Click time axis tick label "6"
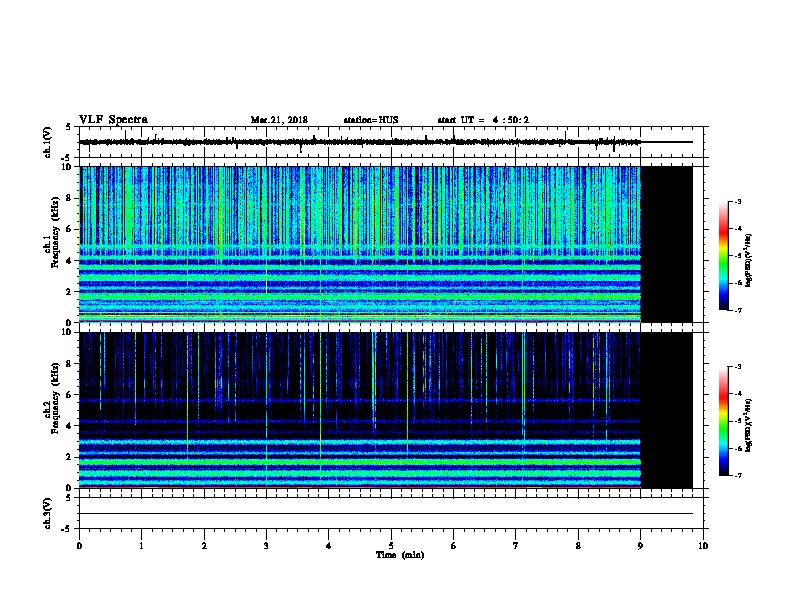Image resolution: width=792 pixels, height=612 pixels. coord(453,546)
